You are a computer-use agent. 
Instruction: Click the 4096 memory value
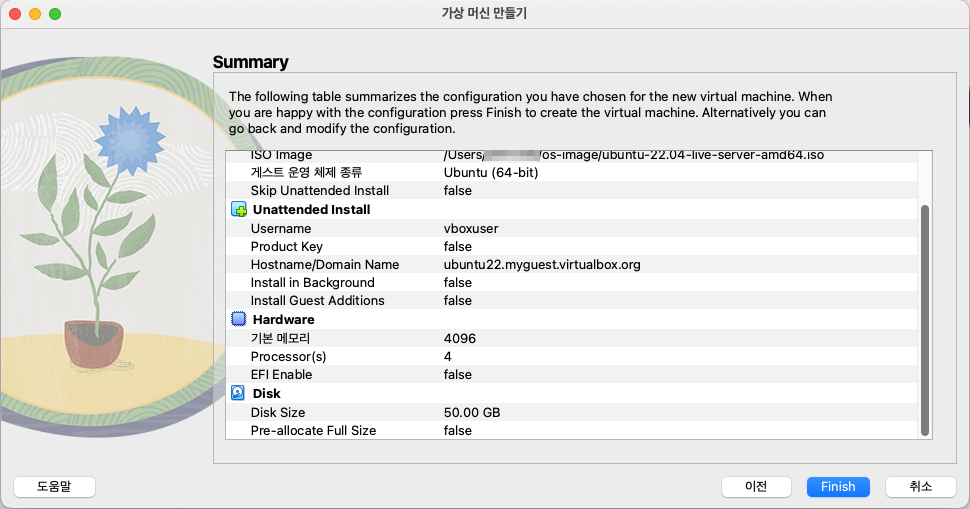click(460, 338)
